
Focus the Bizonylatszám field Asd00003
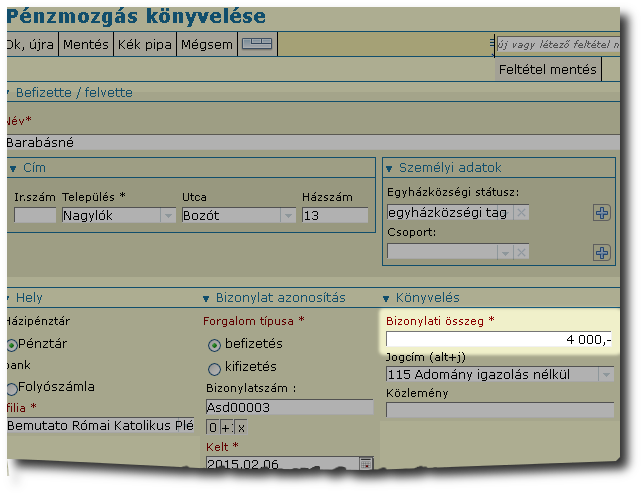click(290, 407)
